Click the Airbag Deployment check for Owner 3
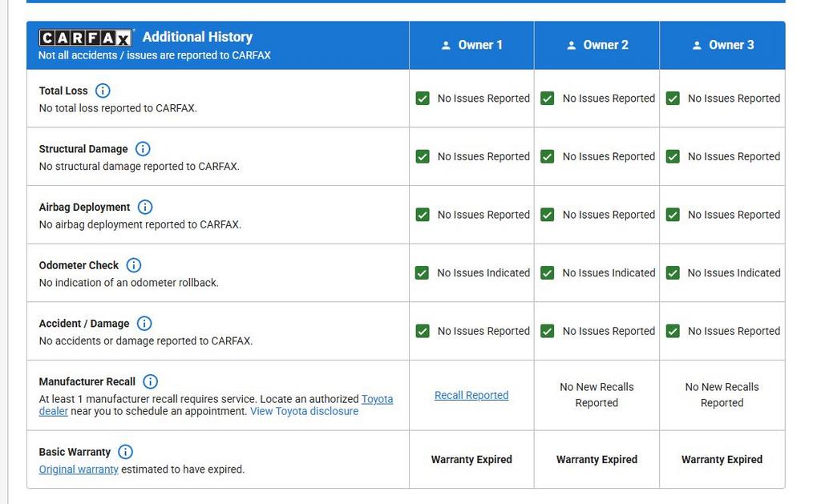Image resolution: width=821 pixels, height=504 pixels. pos(673,215)
